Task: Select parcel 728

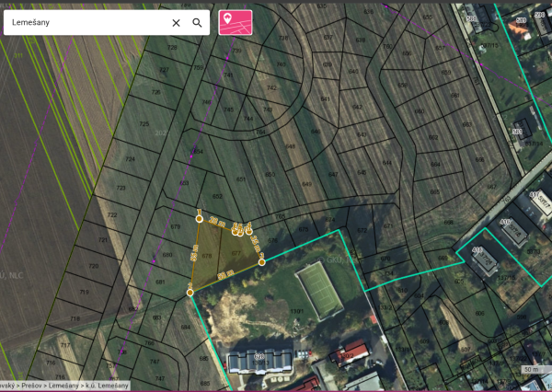Action: [x=172, y=47]
